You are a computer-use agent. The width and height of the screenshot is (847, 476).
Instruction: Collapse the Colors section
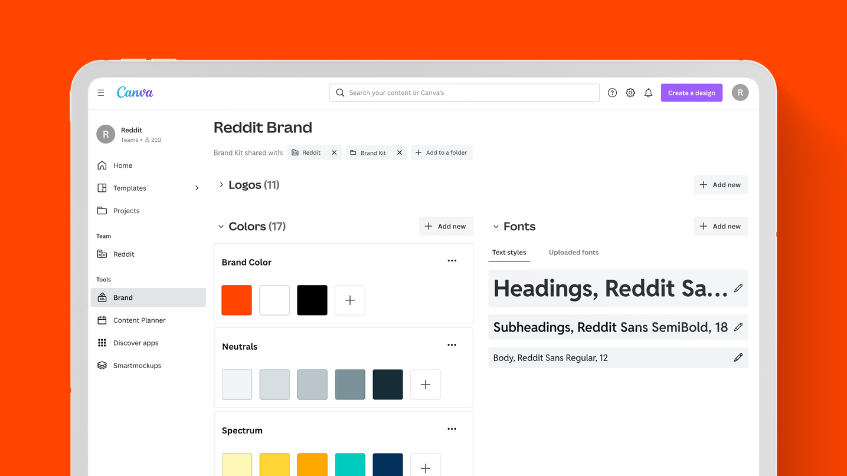221,226
